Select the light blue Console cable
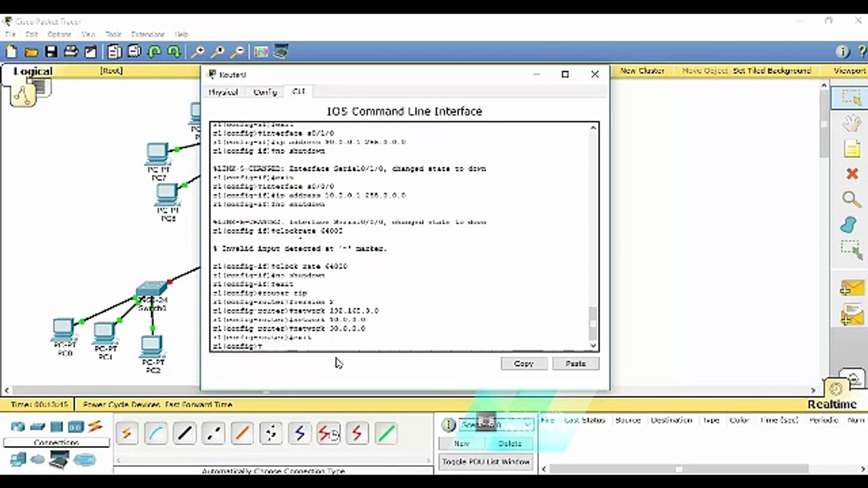This screenshot has width=868, height=488. (155, 433)
